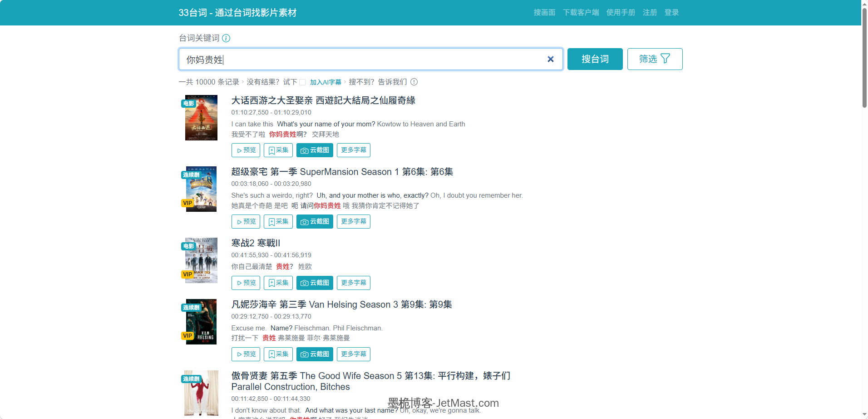The height and width of the screenshot is (419, 868).
Task: Click 告诉我们 feedback link
Action: tap(393, 82)
